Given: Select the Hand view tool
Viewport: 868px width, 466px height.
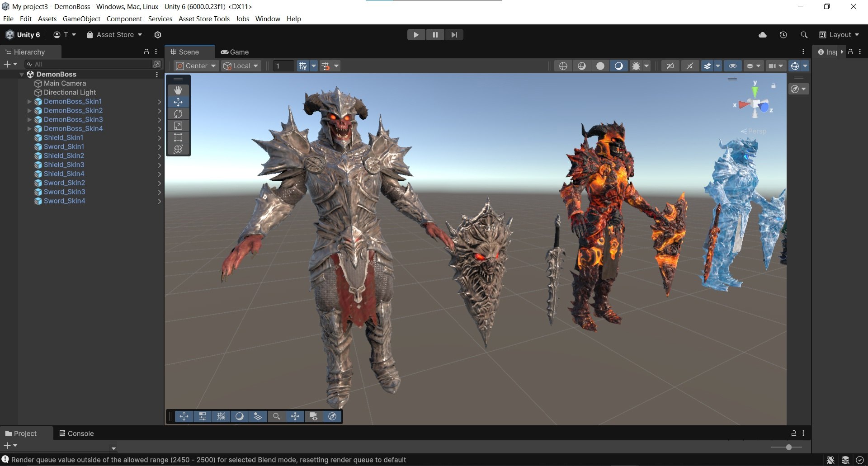Looking at the screenshot, I should (178, 90).
